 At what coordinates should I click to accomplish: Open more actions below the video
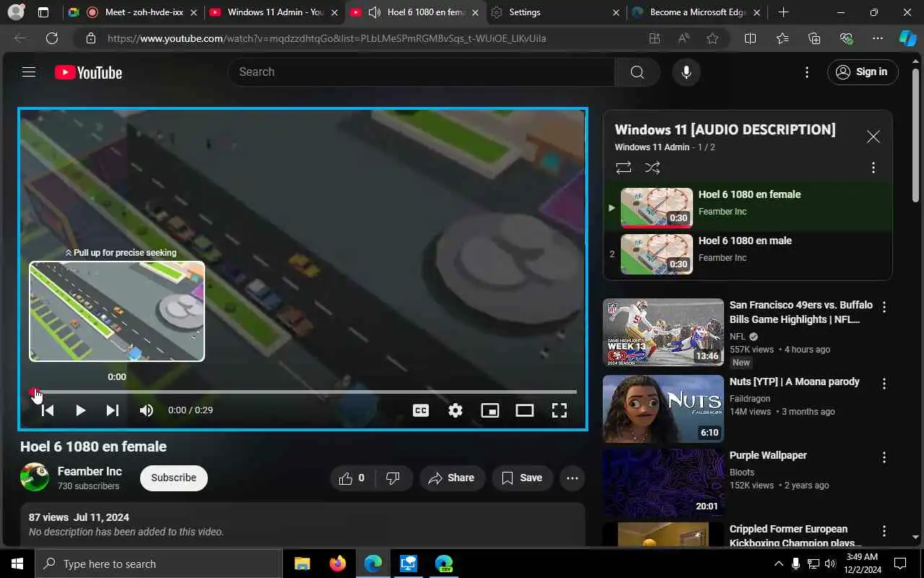coord(572,478)
